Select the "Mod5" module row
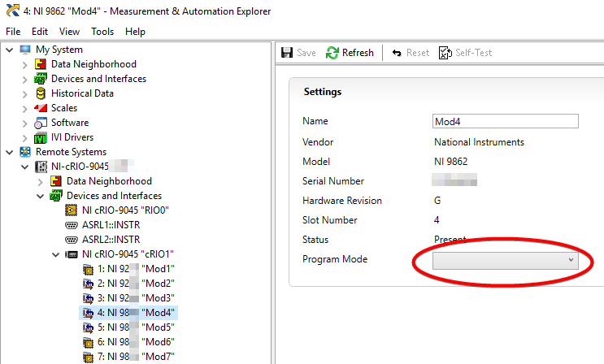 click(128, 327)
